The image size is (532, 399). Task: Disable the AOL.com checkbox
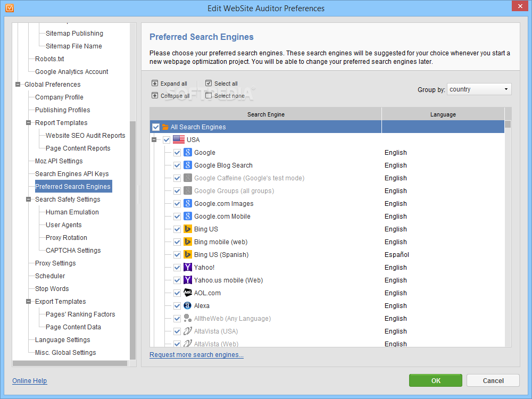pos(177,293)
